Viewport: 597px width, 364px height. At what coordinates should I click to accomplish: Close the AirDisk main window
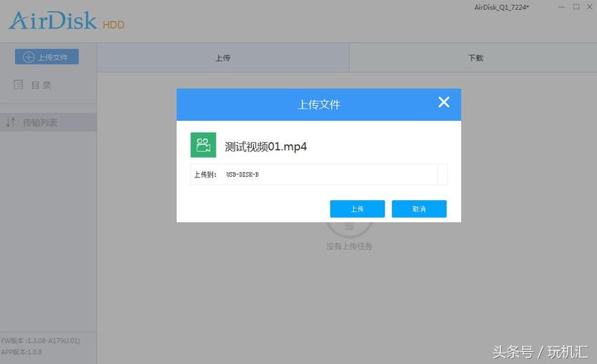[x=589, y=7]
